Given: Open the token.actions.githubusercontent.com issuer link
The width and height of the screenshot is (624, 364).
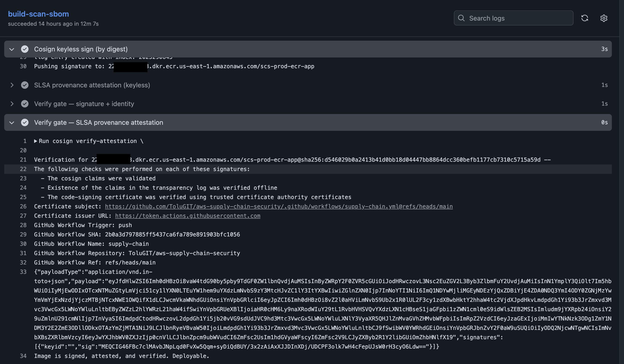Looking at the screenshot, I should click(188, 216).
